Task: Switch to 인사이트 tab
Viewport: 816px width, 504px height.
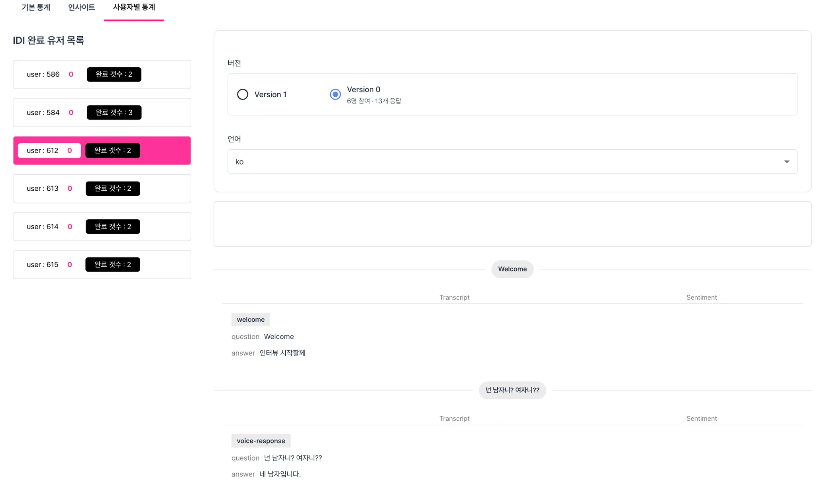Action: (82, 8)
